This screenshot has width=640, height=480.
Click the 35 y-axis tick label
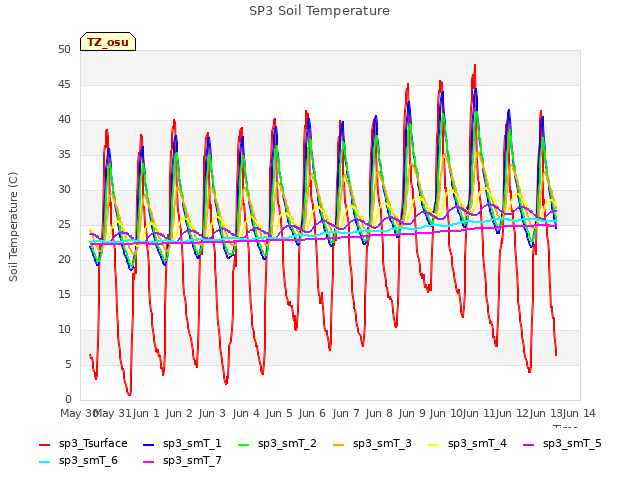pyautogui.click(x=64, y=154)
